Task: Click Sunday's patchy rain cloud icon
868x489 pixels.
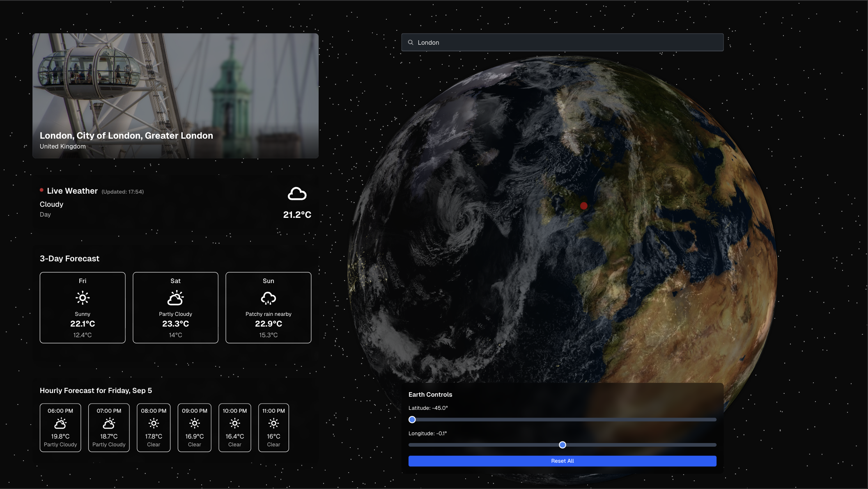Action: 268,298
